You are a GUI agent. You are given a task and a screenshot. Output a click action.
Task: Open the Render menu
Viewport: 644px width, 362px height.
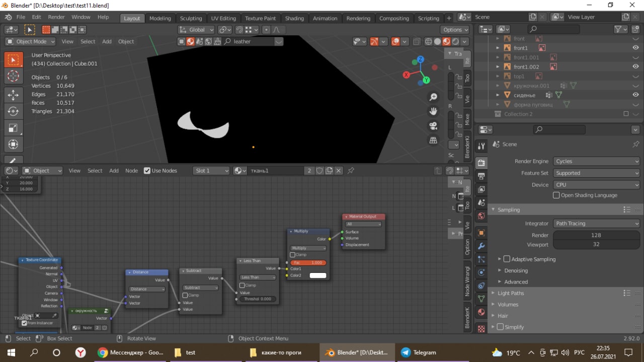point(56,17)
